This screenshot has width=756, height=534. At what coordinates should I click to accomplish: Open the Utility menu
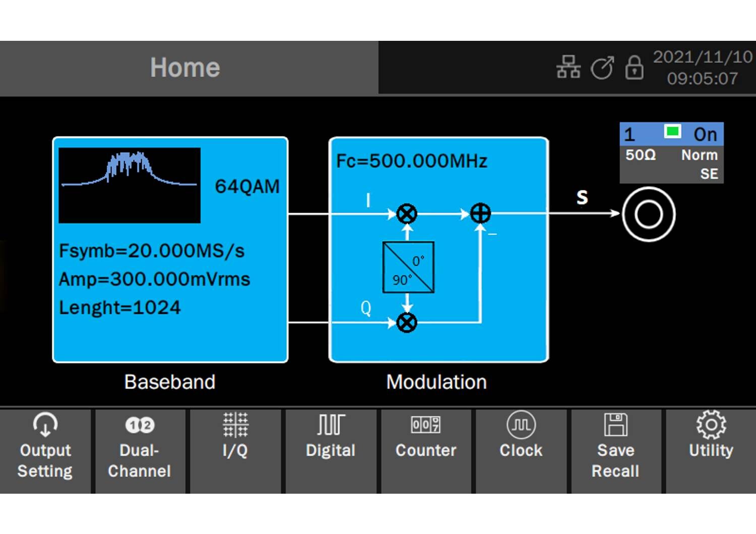click(x=711, y=451)
